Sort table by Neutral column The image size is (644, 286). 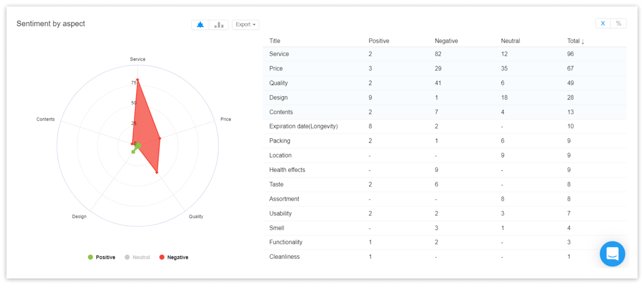tap(510, 41)
